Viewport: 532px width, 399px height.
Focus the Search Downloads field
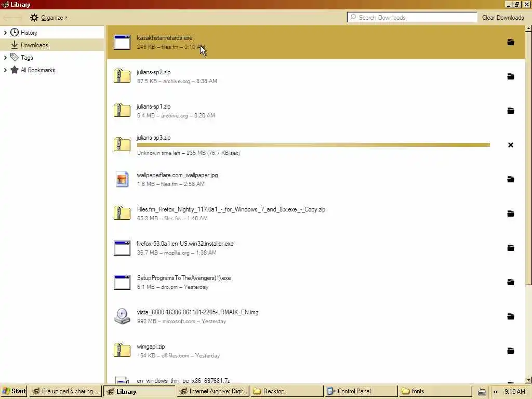tap(412, 17)
